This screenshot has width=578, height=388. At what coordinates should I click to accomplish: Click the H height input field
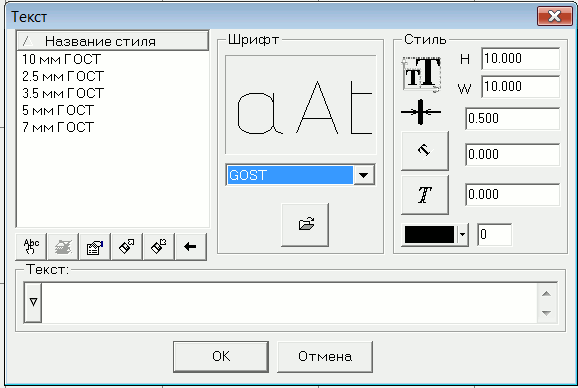click(520, 59)
